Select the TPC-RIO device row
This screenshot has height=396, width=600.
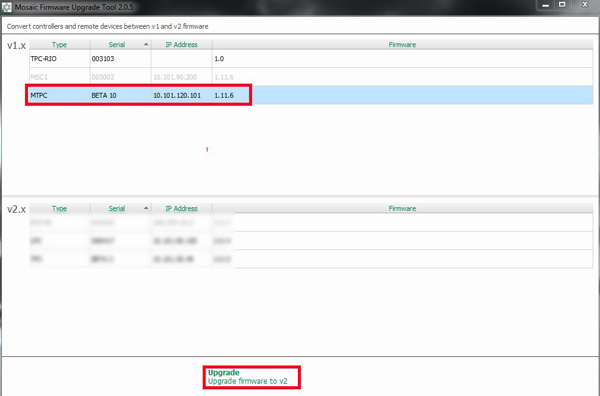tap(311, 59)
